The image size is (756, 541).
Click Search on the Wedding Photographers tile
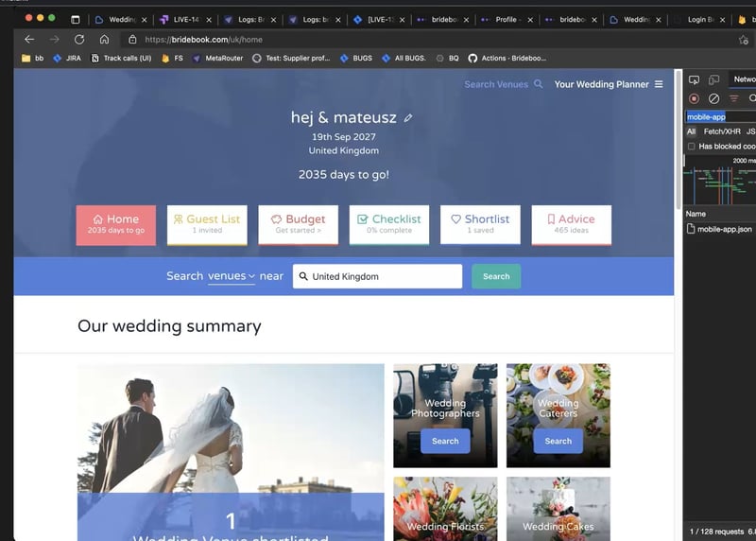[445, 441]
